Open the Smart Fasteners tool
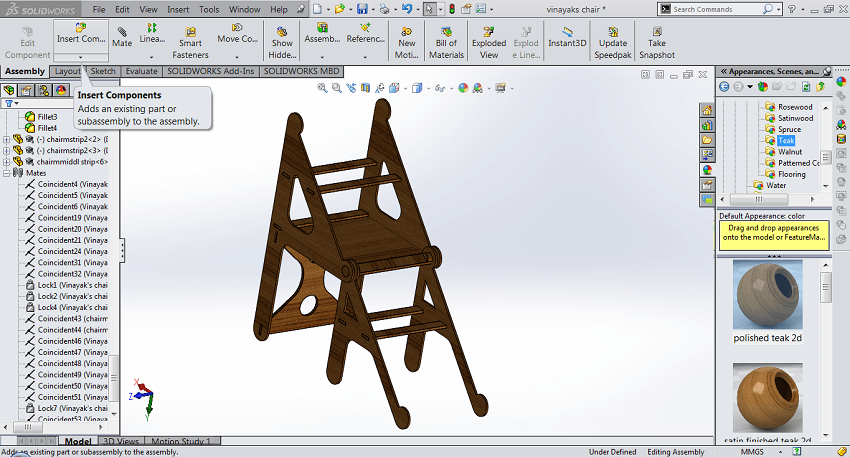850x457 pixels. tap(190, 43)
